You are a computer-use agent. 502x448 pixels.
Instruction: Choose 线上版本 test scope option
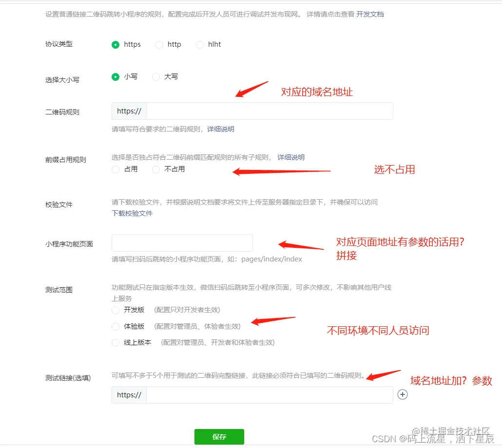click(116, 342)
